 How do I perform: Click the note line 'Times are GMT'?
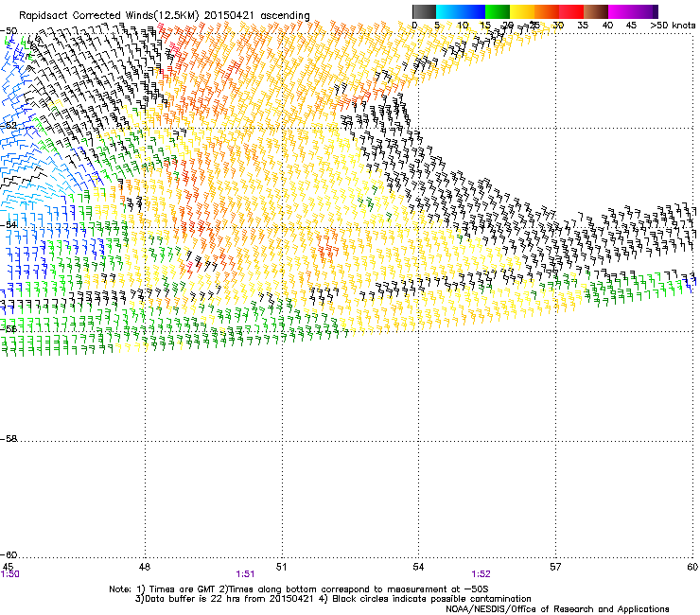[182, 589]
